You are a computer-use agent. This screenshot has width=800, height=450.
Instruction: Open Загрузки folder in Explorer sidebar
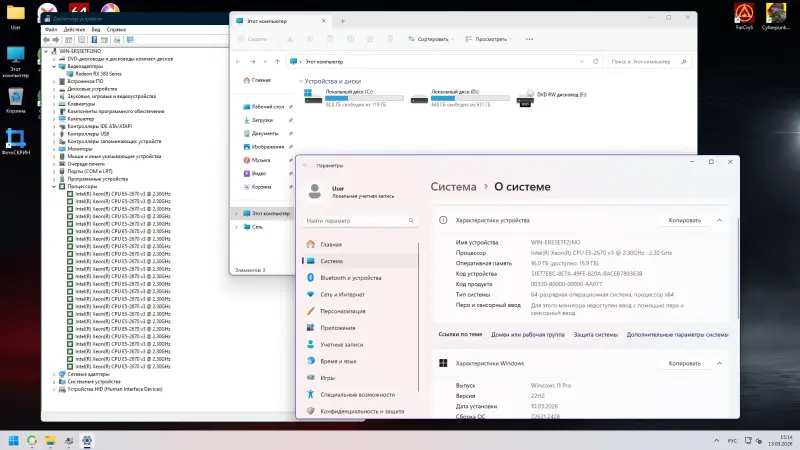262,119
